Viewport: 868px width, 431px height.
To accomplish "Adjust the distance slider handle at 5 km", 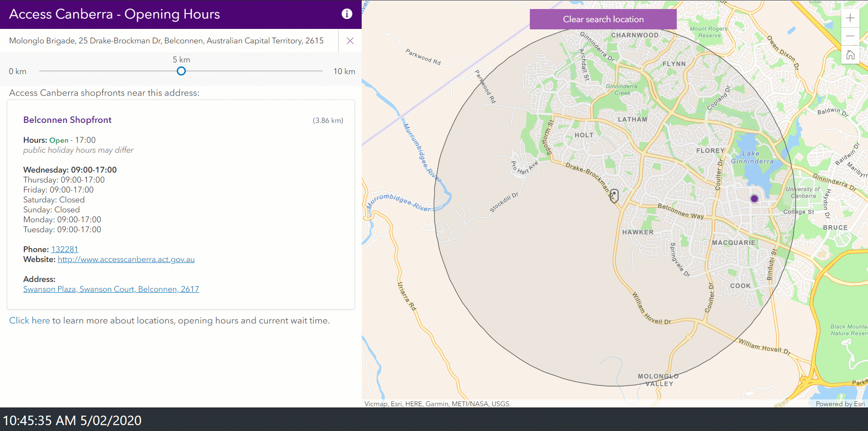I will click(x=181, y=71).
